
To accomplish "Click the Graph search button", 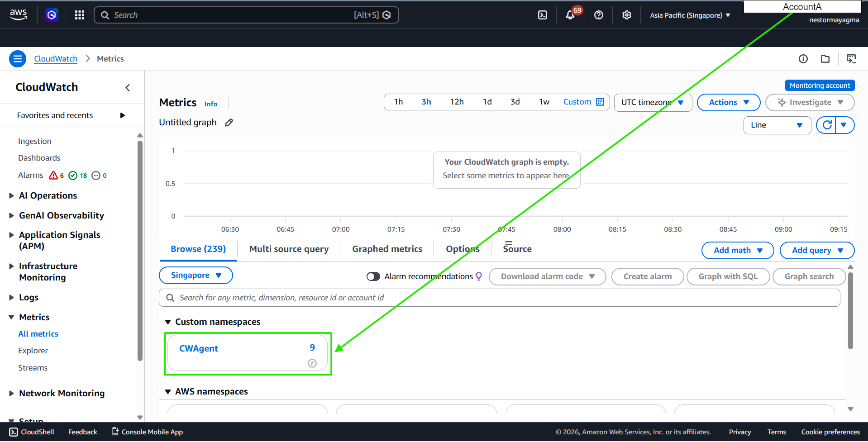I will click(x=809, y=277).
